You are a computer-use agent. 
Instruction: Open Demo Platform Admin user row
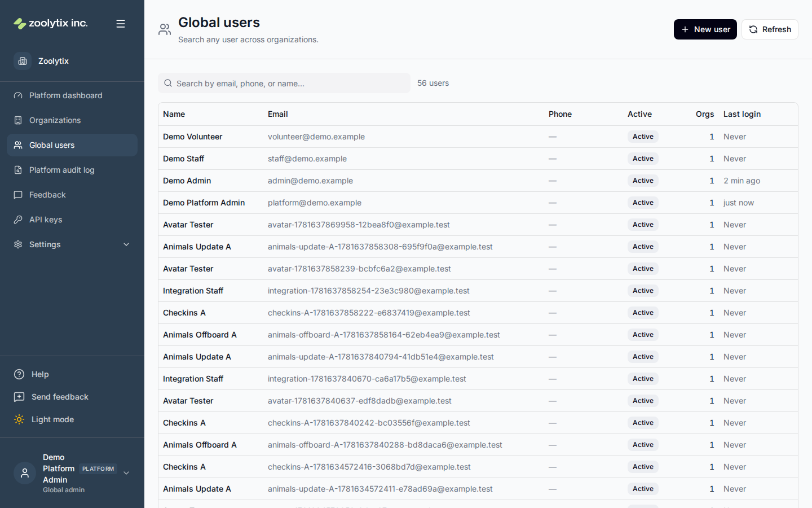[x=478, y=203]
